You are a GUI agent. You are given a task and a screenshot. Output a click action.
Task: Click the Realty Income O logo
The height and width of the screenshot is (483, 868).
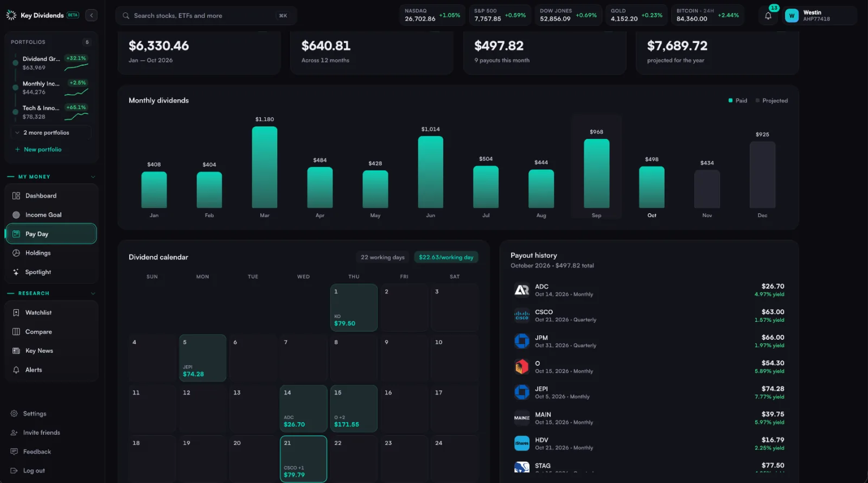[x=522, y=367]
